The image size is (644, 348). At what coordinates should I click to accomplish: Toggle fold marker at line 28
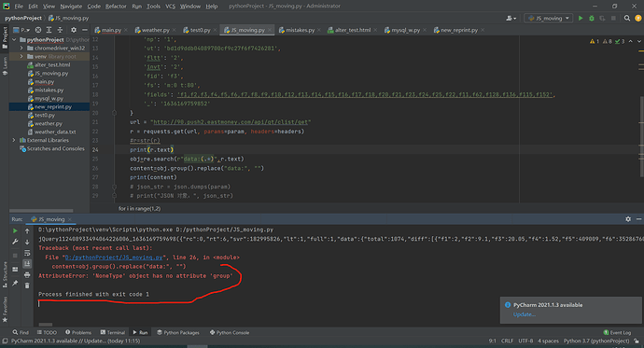coord(115,187)
